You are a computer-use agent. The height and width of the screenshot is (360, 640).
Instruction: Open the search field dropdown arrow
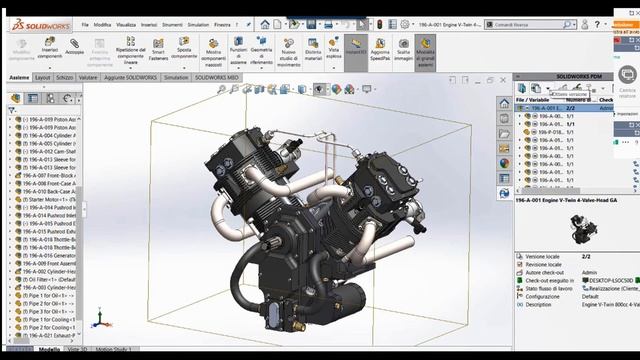point(574,25)
